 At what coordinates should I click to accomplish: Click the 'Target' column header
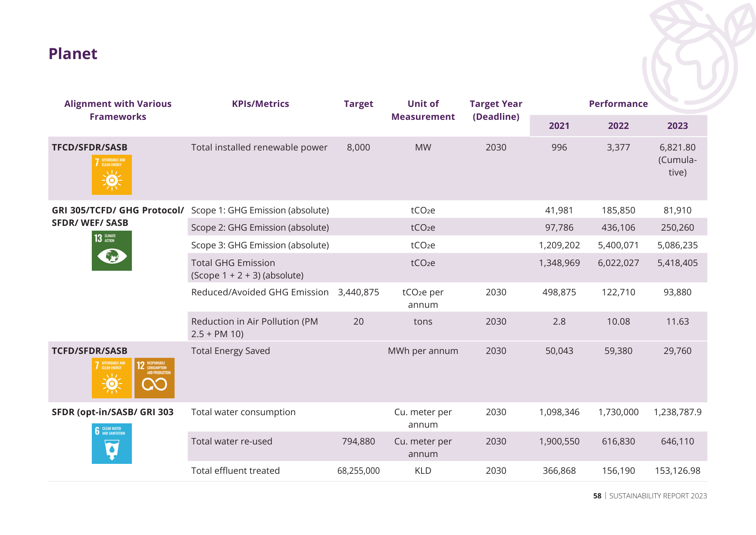359,104
